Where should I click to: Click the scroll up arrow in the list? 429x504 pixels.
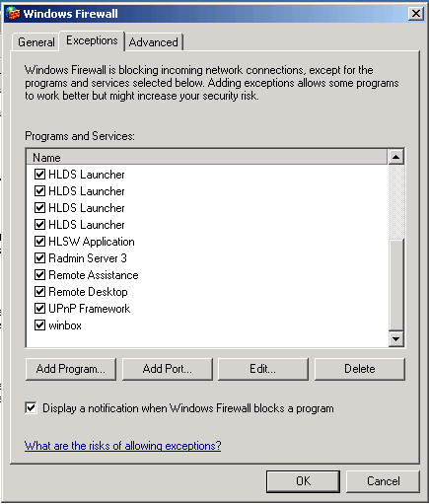(395, 158)
